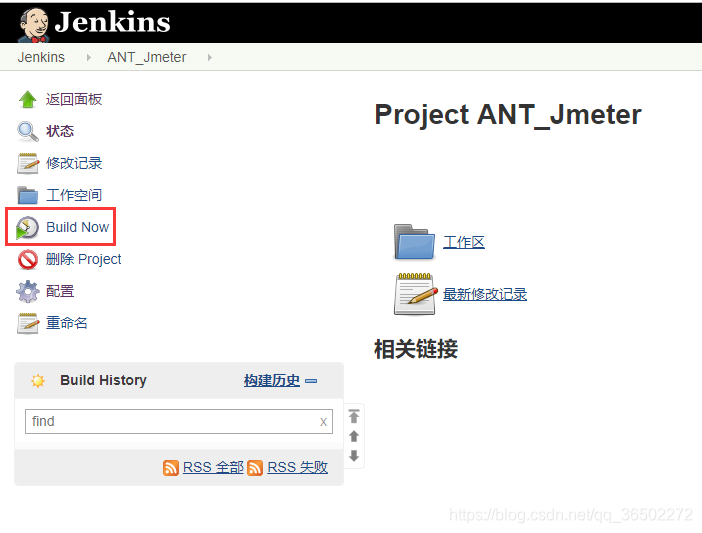
Task: Click the magnifier icon for 状态
Action: click(x=28, y=132)
